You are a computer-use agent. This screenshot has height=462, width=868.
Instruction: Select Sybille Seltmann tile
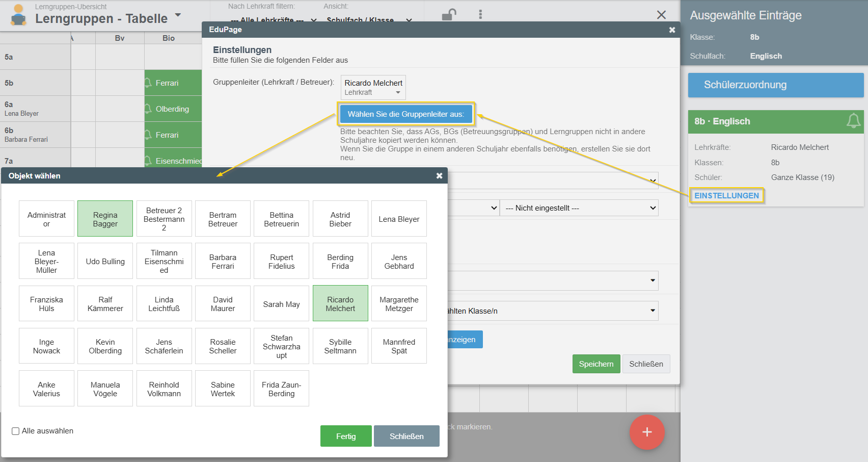pos(340,346)
